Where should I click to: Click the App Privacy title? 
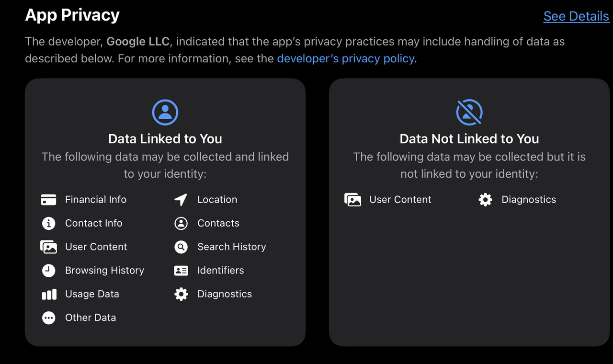72,15
